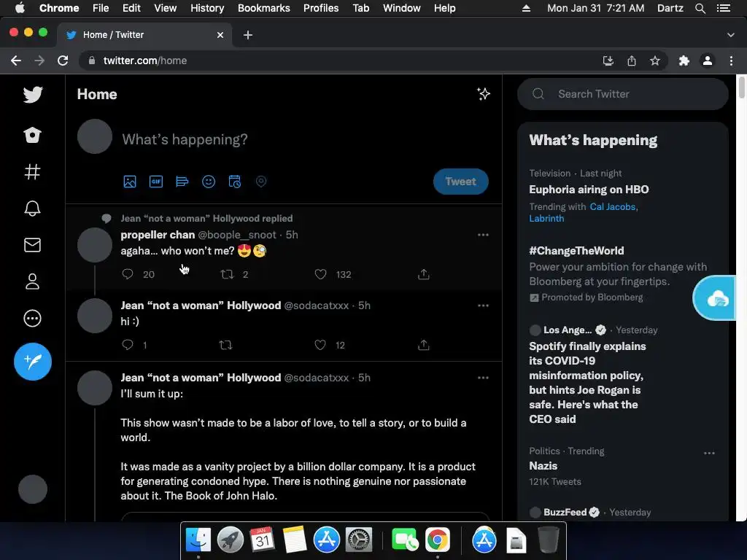Retweet the 'hi :)' tweet
Viewport: 747px width, 560px height.
(x=225, y=345)
